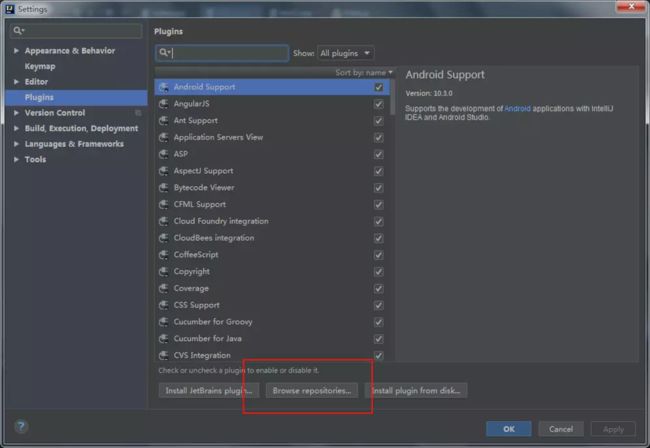Click the Cucumber for Java plugin icon
Image resolution: width=650 pixels, height=448 pixels.
pyautogui.click(x=164, y=339)
